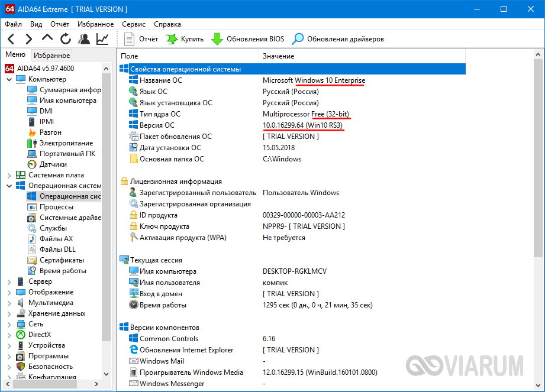Viewport: 545px width, 392px height.
Task: Open the Разгон overclock item
Action: (x=44, y=132)
